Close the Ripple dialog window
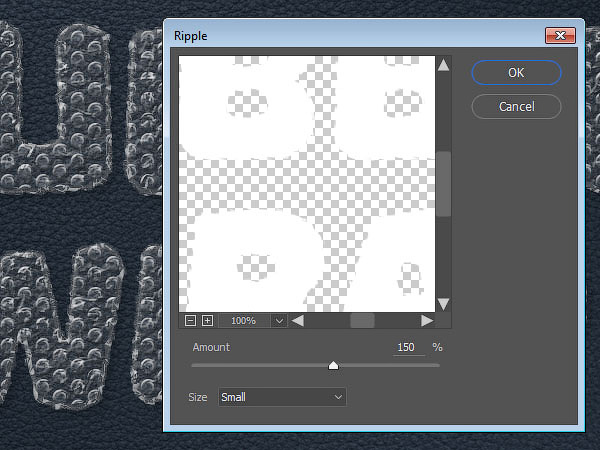 (560, 36)
